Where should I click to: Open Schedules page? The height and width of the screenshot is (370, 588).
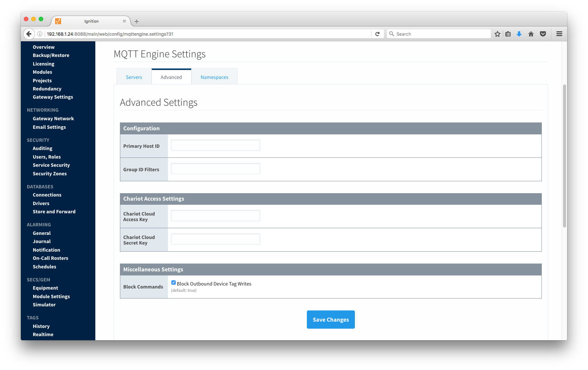coord(44,267)
